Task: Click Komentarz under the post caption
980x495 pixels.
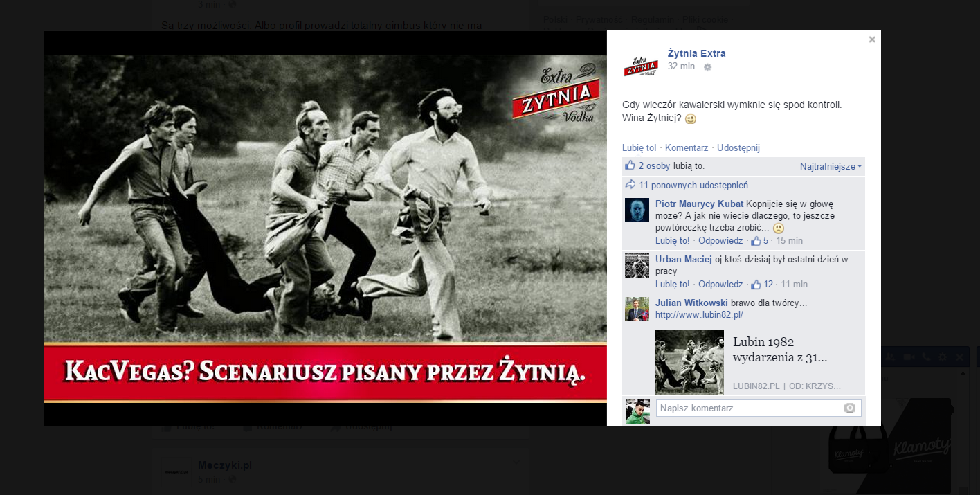Action: coord(686,147)
